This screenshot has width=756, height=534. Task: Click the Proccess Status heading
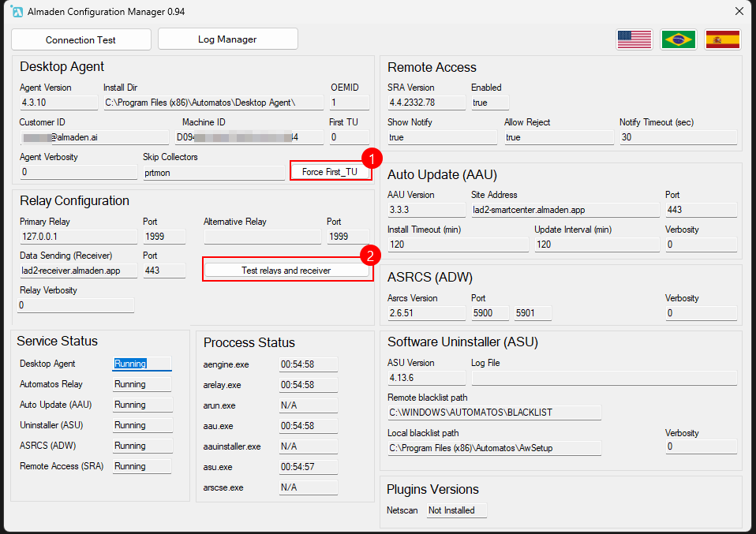pyautogui.click(x=249, y=342)
